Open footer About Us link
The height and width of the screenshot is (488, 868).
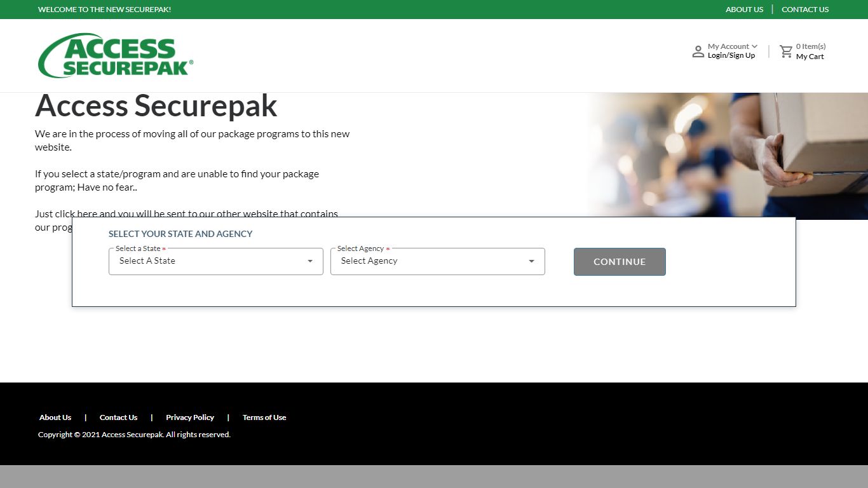pos(55,417)
